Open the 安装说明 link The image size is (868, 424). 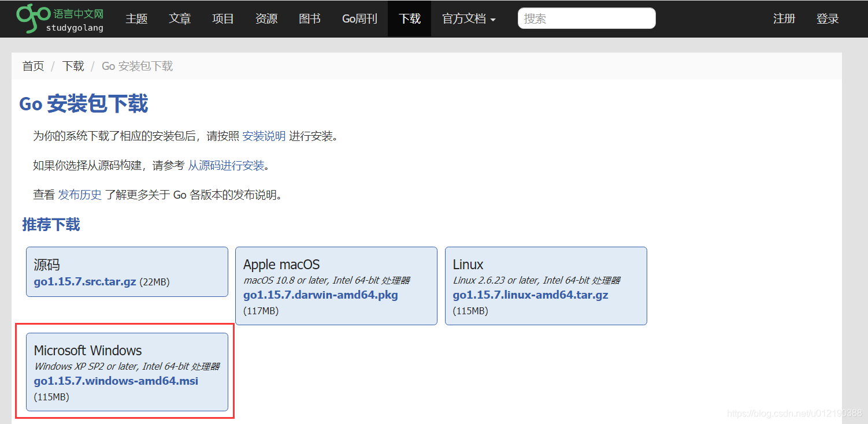[x=264, y=136]
